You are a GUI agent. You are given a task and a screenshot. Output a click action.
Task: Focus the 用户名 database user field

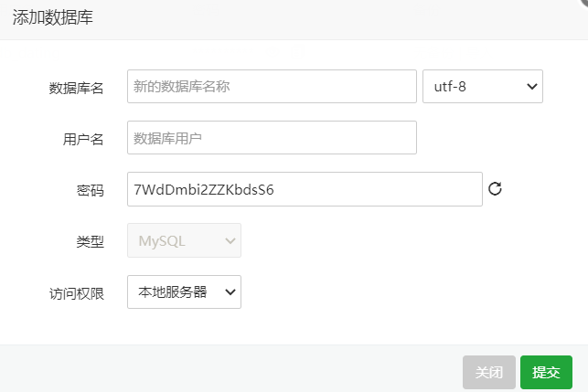[272, 138]
